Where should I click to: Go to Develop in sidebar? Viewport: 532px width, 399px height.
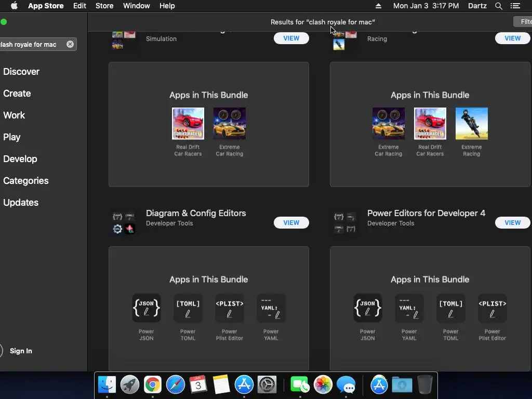(20, 159)
